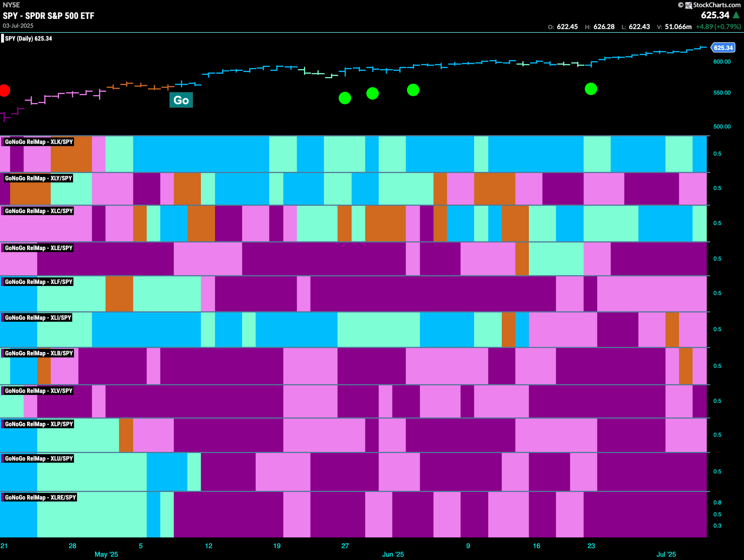
Task: Click the green dot signal above June 2
Action: pos(372,94)
